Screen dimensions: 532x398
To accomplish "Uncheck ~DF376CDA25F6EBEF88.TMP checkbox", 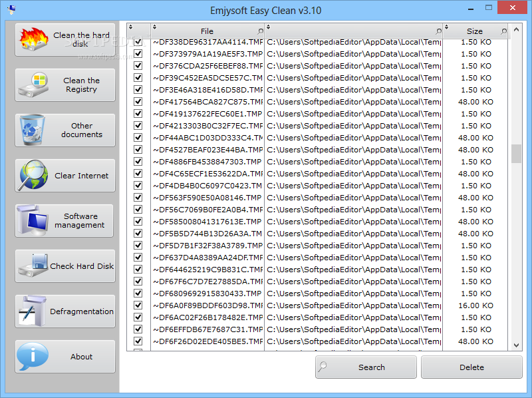I will (138, 65).
